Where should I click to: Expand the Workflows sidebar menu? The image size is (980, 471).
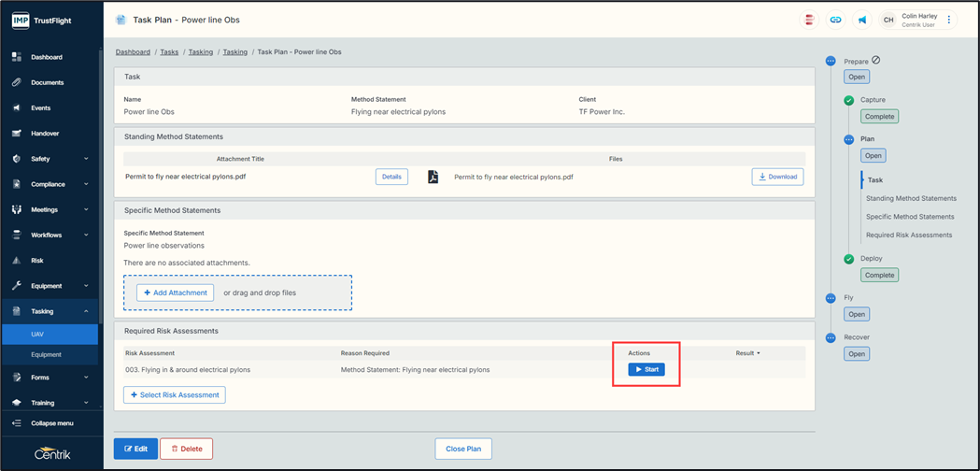coord(51,235)
